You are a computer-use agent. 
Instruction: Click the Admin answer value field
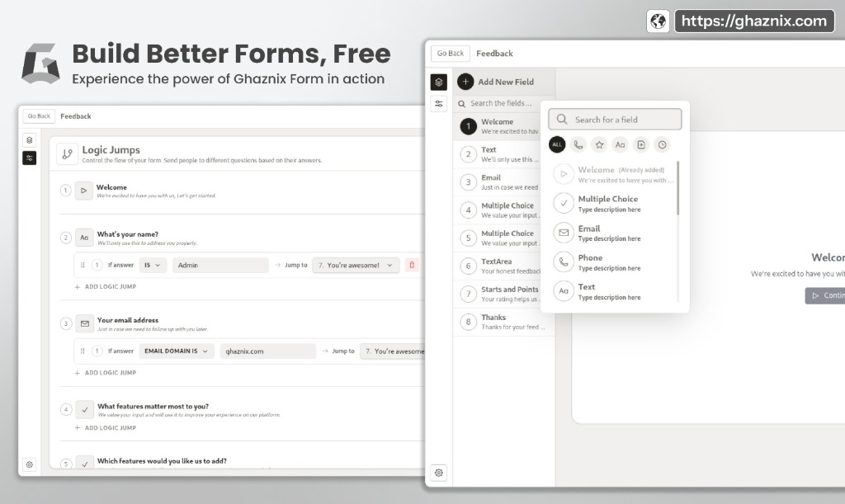pyautogui.click(x=220, y=265)
